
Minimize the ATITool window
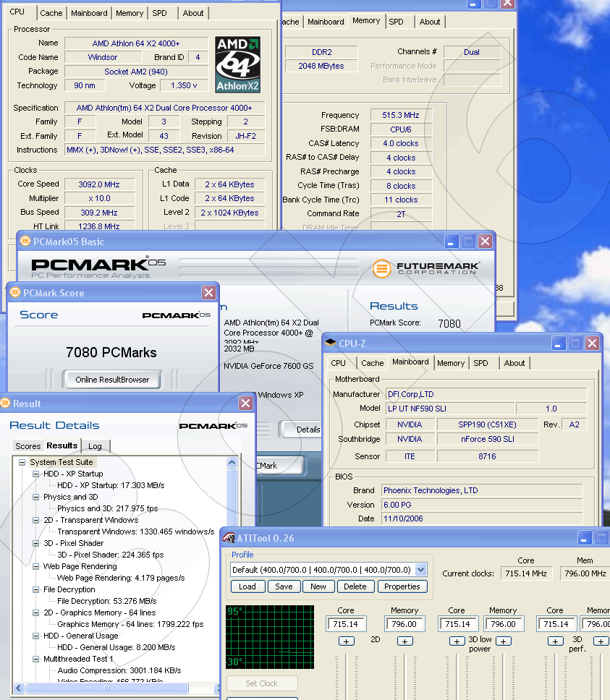[584, 538]
